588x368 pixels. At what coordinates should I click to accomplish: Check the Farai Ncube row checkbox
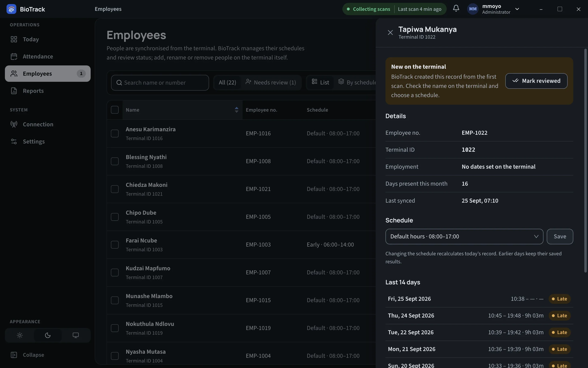click(x=115, y=245)
